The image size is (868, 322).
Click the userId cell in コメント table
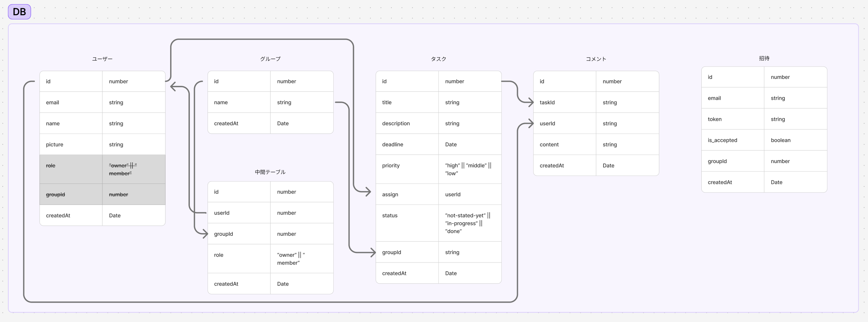coord(565,124)
